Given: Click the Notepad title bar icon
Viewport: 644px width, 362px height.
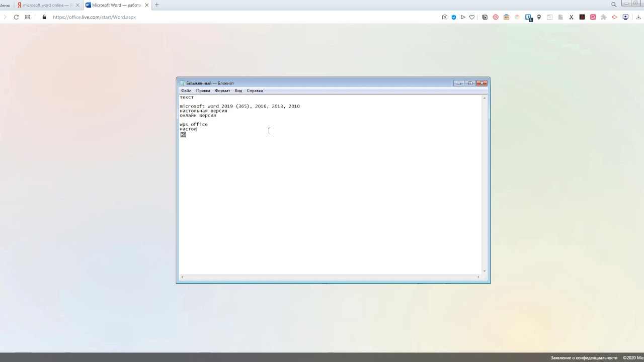Looking at the screenshot, I should 183,83.
